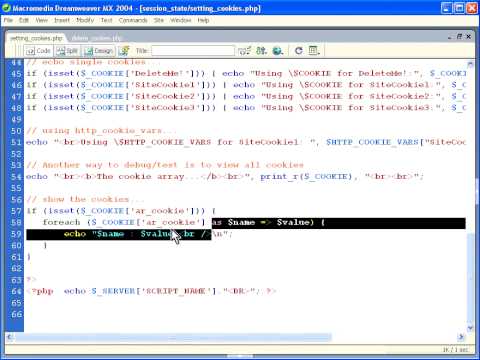This screenshot has width=480, height=360.
Task: Click the horizontal scrollbar thumb
Action: click(173, 337)
